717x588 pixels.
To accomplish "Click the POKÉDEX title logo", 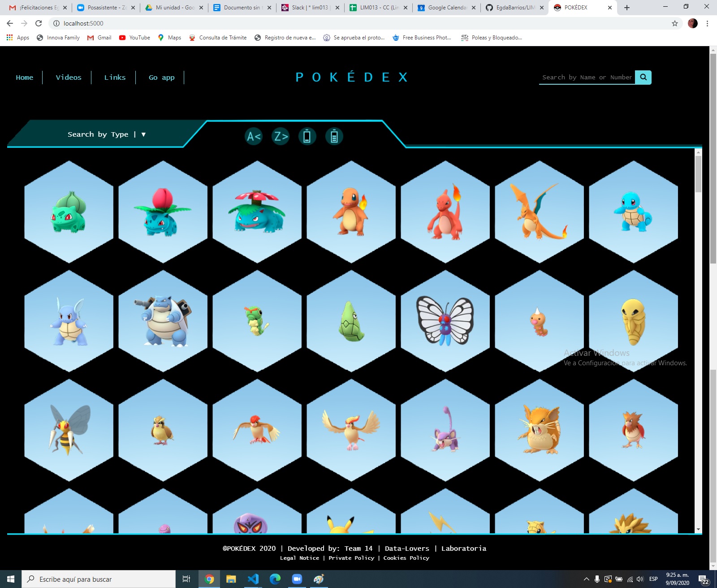I will [x=352, y=77].
